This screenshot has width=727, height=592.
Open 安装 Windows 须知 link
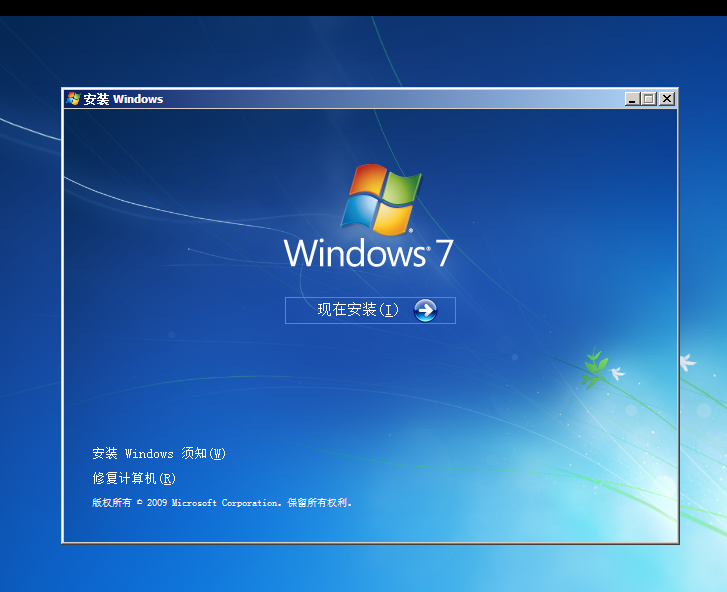coord(159,453)
